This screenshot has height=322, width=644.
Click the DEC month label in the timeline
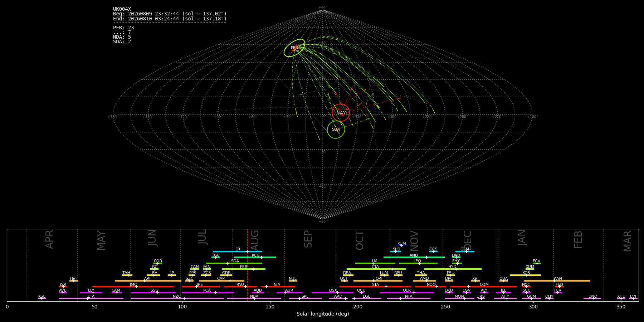click(468, 240)
